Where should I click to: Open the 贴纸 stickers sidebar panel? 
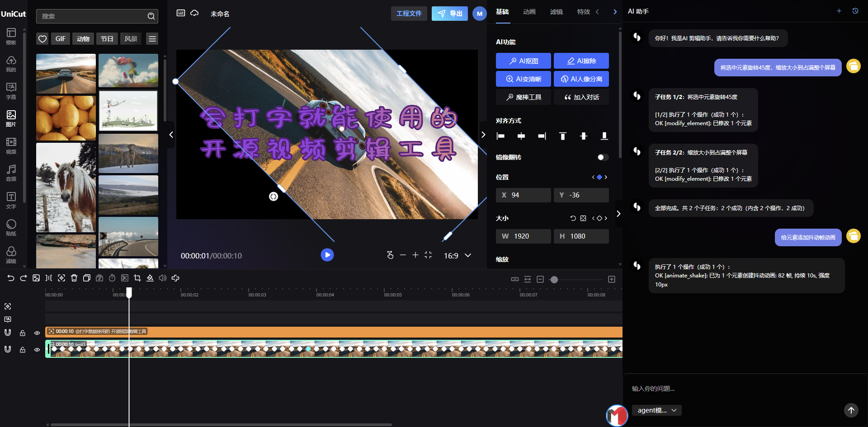11,228
